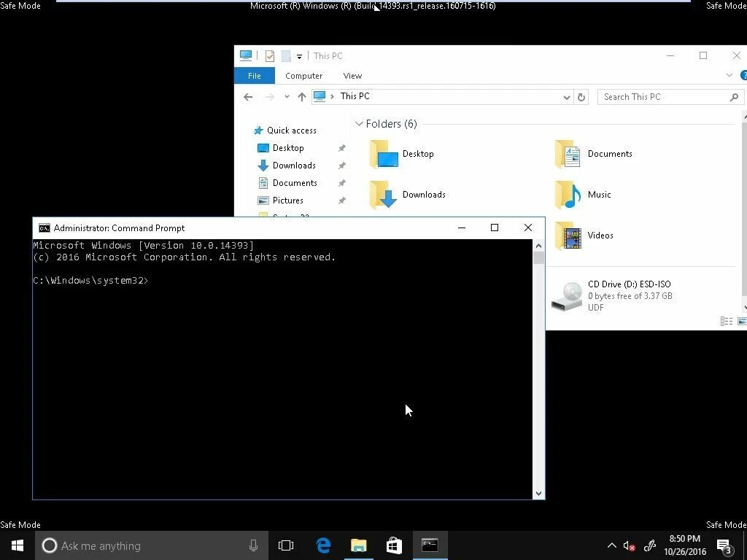Select the CD Drive (D:) ESD-ISO
Viewport: 747px width, 560px height.
[612, 296]
